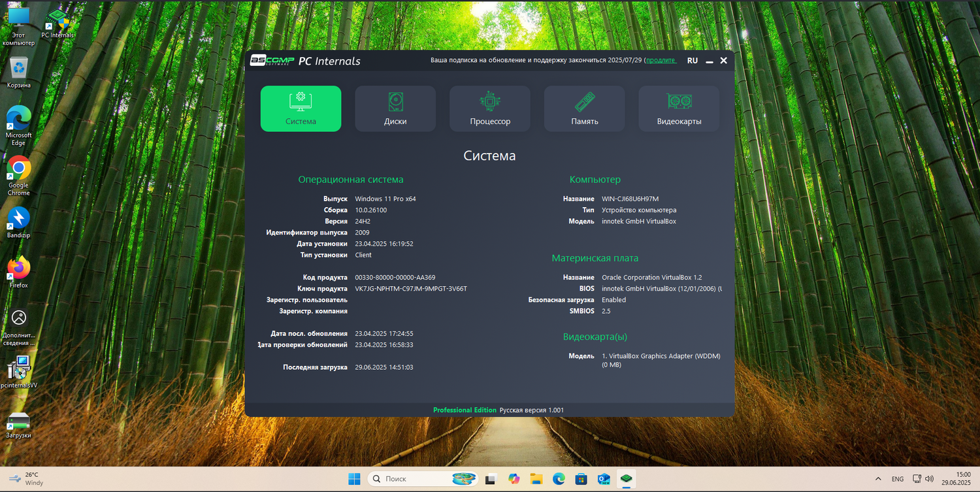
Task: Open the Этот компьютер desktop icon
Action: click(19, 26)
